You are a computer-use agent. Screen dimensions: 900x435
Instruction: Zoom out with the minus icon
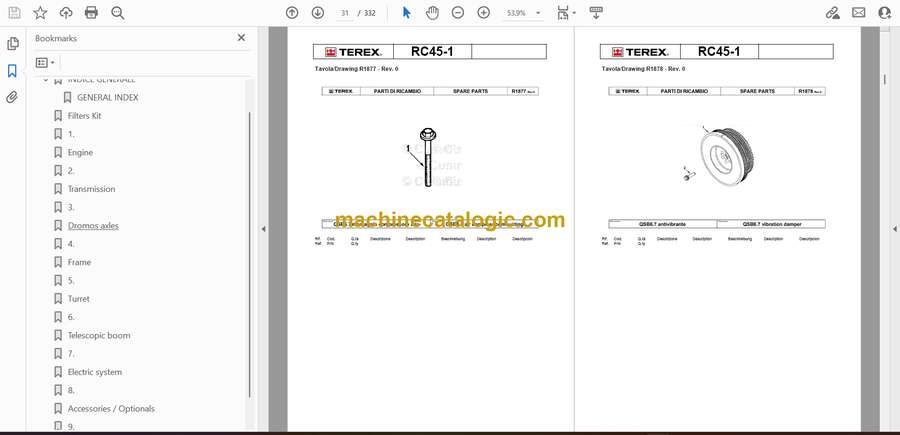457,13
